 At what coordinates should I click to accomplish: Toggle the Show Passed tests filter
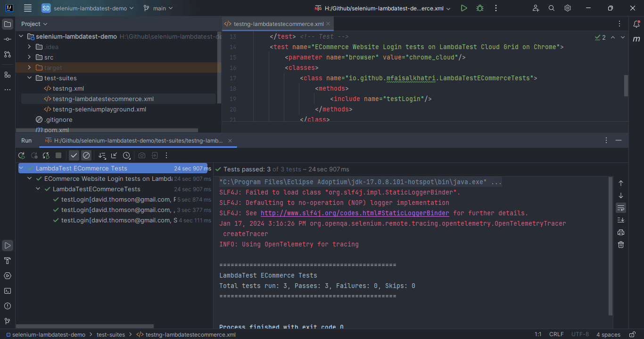[x=74, y=155]
